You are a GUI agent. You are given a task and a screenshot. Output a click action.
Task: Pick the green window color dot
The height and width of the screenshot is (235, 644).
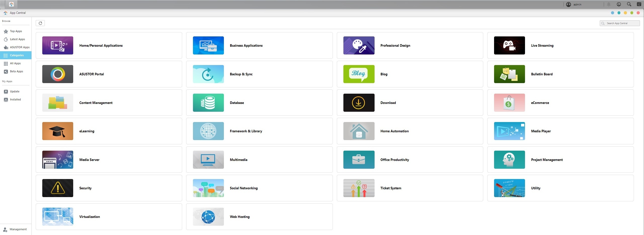[x=632, y=13]
